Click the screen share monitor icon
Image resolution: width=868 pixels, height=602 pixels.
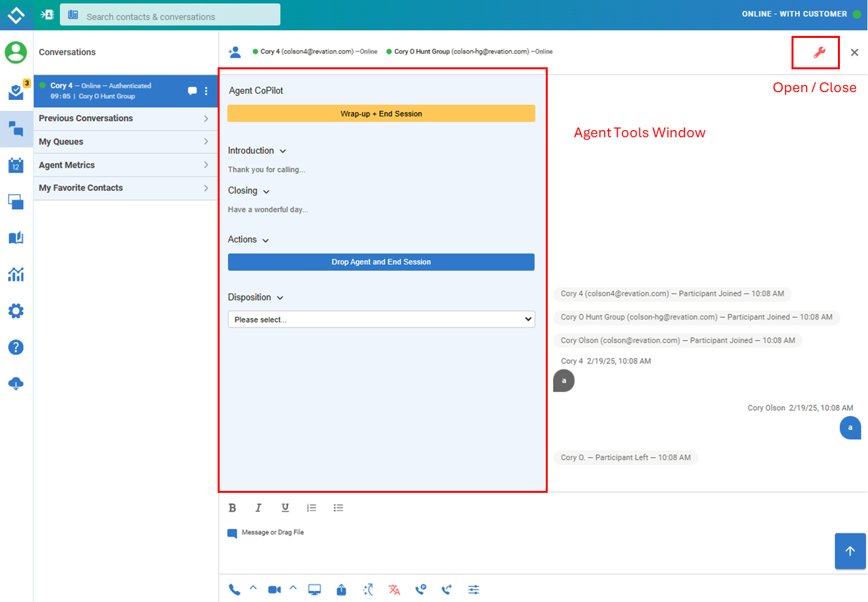point(314,590)
